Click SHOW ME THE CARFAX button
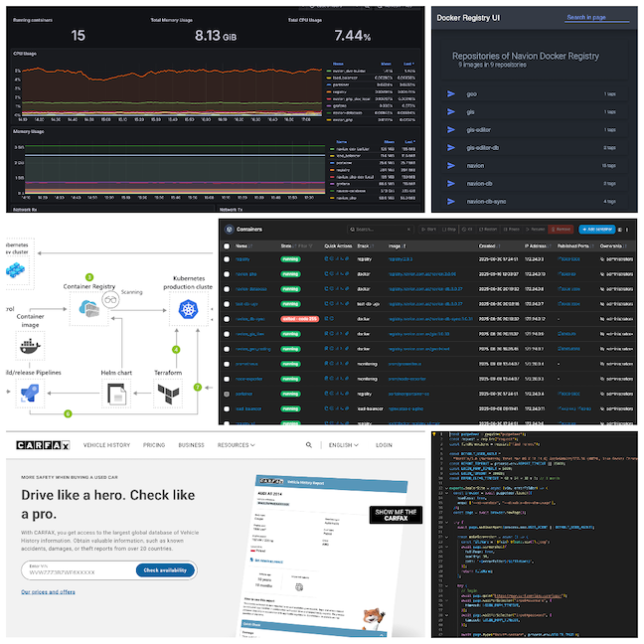The image size is (644, 644). 396,515
